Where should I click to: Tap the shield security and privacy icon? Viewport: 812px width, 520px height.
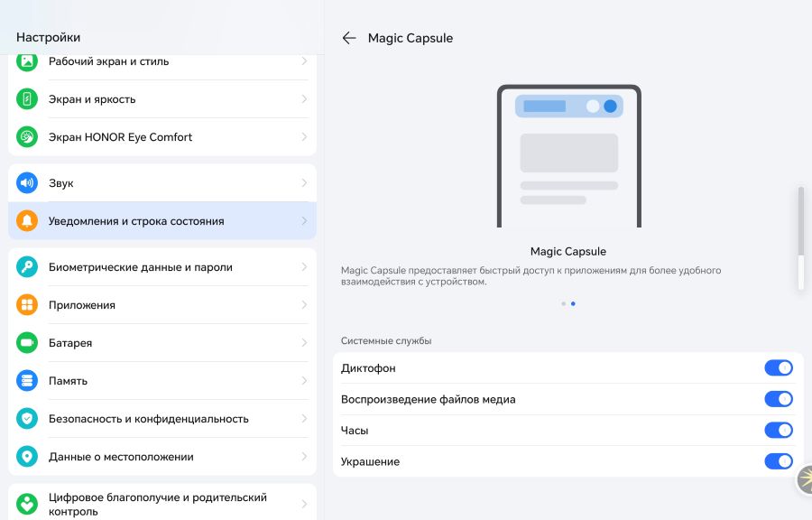[27, 419]
